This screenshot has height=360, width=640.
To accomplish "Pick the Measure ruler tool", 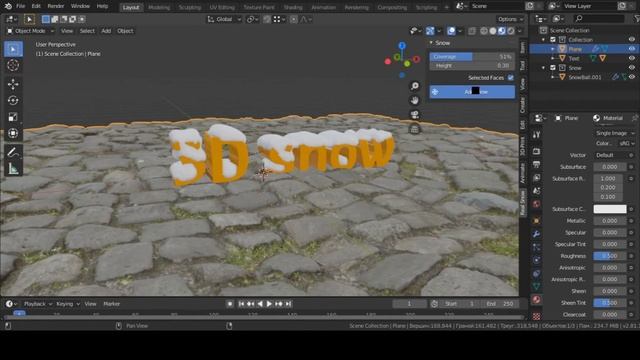I will [13, 169].
